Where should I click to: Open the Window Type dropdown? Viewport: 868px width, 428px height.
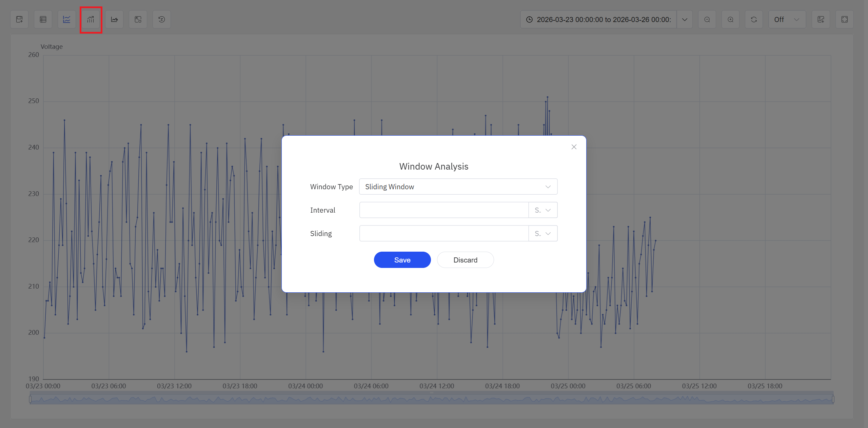tap(458, 187)
